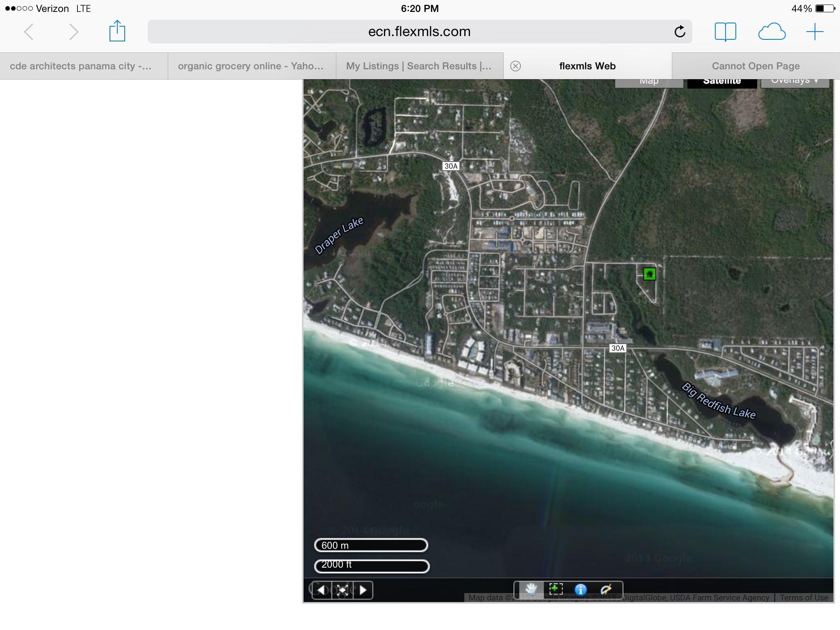Viewport: 840px width, 630px height.
Task: Open iCloud tabs cloud icon
Action: point(772,32)
